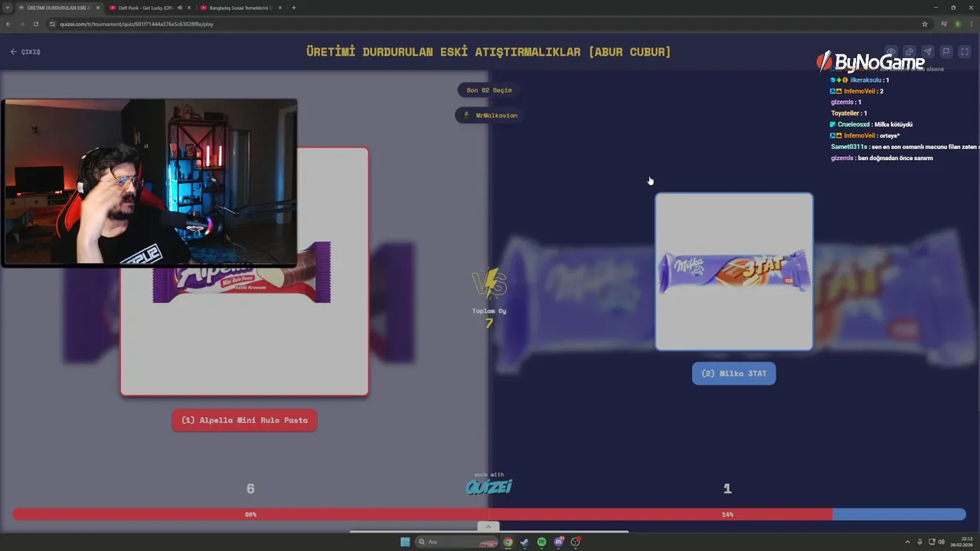
Task: Open Steam from the taskbar
Action: (524, 542)
